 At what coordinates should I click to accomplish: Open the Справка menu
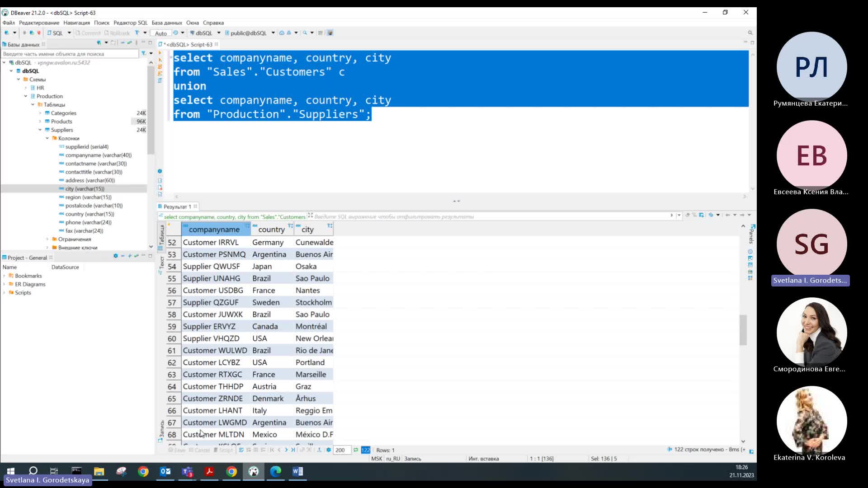point(213,23)
